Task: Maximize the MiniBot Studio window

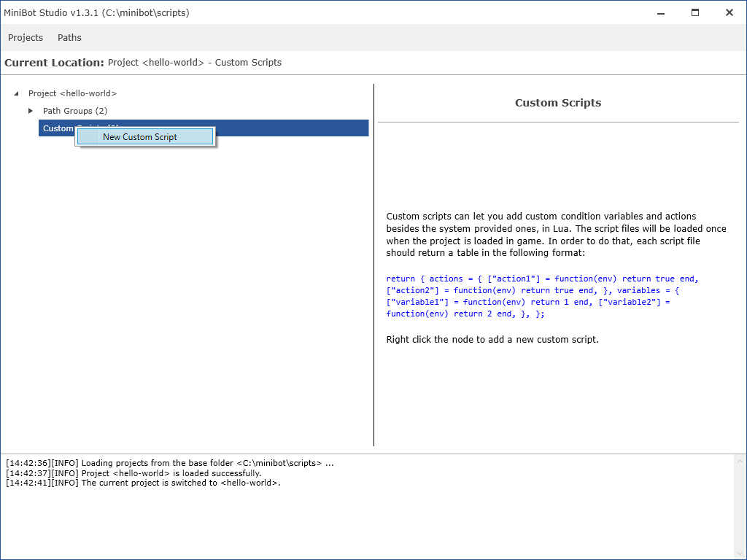Action: 695,13
